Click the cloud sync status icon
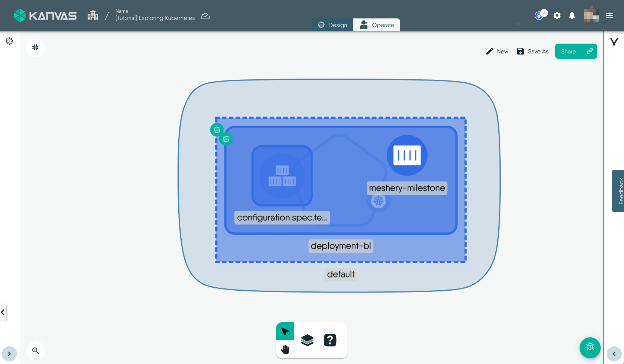 click(205, 16)
